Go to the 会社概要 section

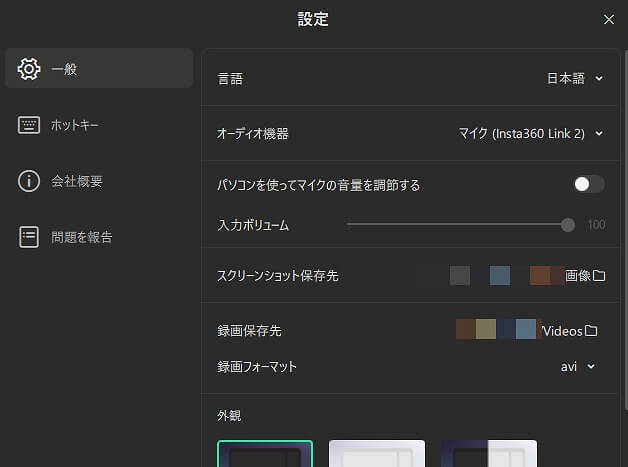(77, 181)
